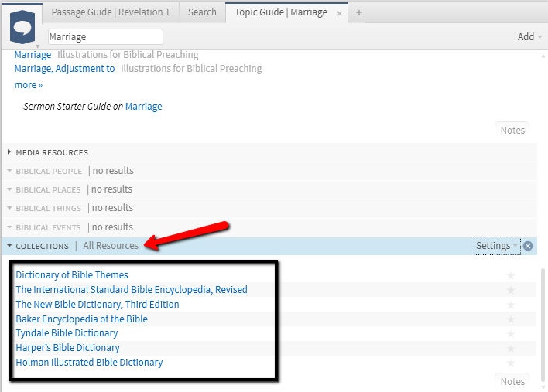Viewport: 548px width, 392px height.
Task: Star the Holman Illustrated Bible Dictionary row
Action: pos(511,363)
